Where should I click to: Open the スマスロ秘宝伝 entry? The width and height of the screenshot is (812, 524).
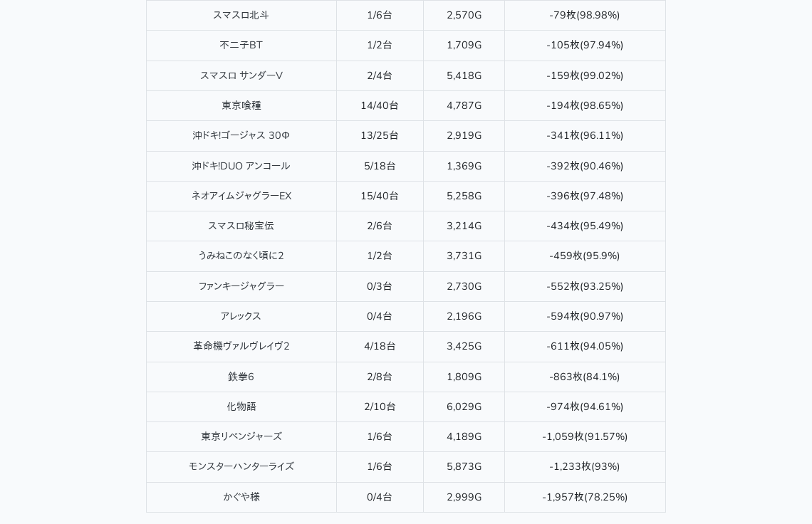241,226
